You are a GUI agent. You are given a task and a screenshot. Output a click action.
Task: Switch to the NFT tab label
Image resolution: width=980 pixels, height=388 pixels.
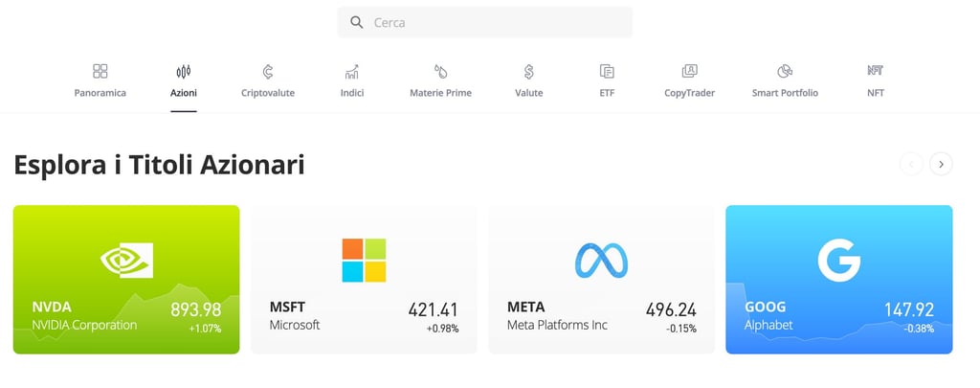pyautogui.click(x=876, y=93)
